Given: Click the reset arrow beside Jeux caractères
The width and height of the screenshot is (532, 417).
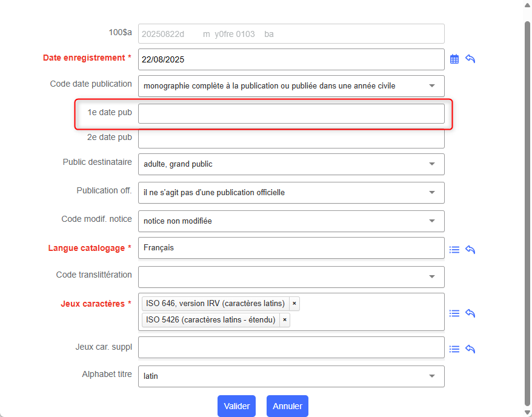Looking at the screenshot, I should tap(470, 313).
